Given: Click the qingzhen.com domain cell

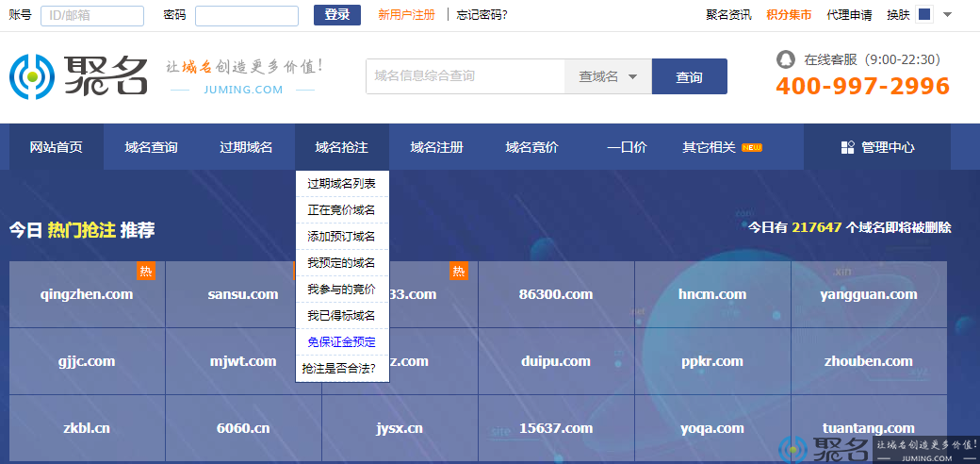Looking at the screenshot, I should pyautogui.click(x=87, y=294).
